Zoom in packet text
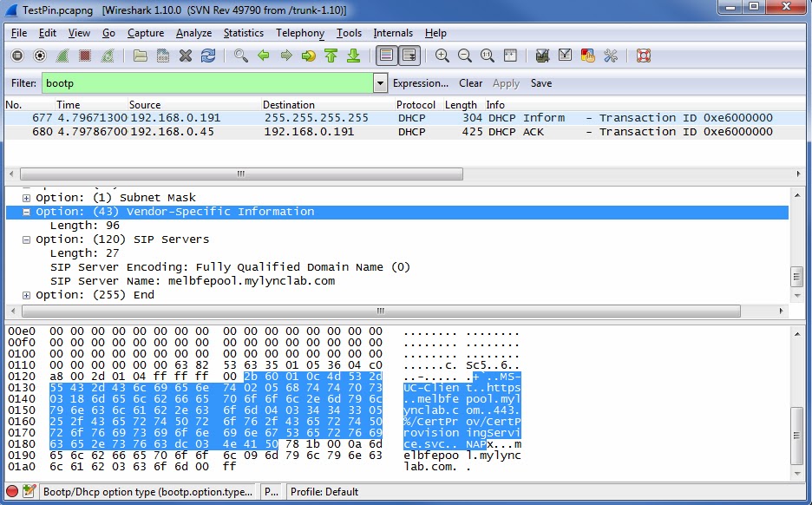The image size is (812, 505). (x=442, y=56)
